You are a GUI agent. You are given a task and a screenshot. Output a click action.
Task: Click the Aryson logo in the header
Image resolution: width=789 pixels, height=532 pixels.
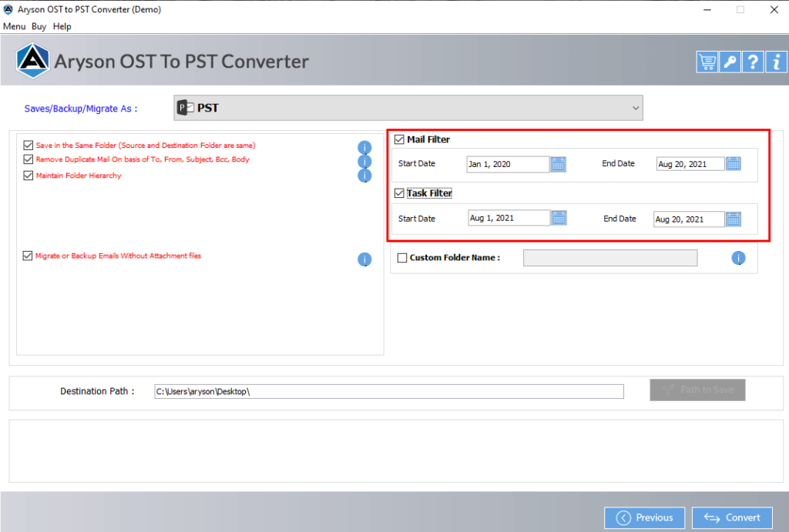(x=32, y=61)
